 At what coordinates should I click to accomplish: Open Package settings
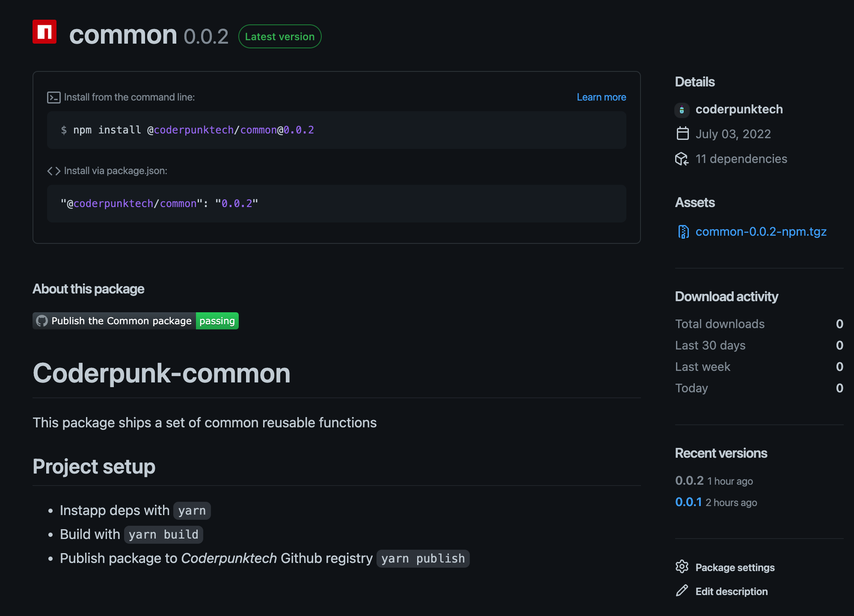point(735,568)
